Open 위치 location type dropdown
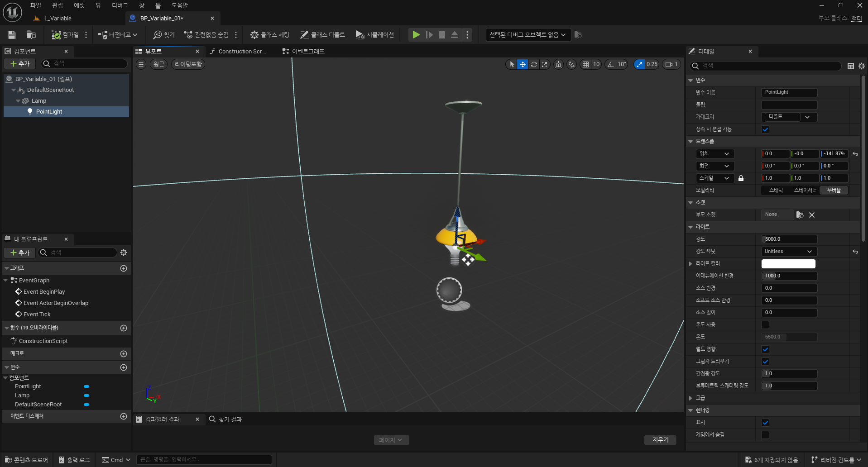Screen dimensions: 868x467 tap(715, 154)
